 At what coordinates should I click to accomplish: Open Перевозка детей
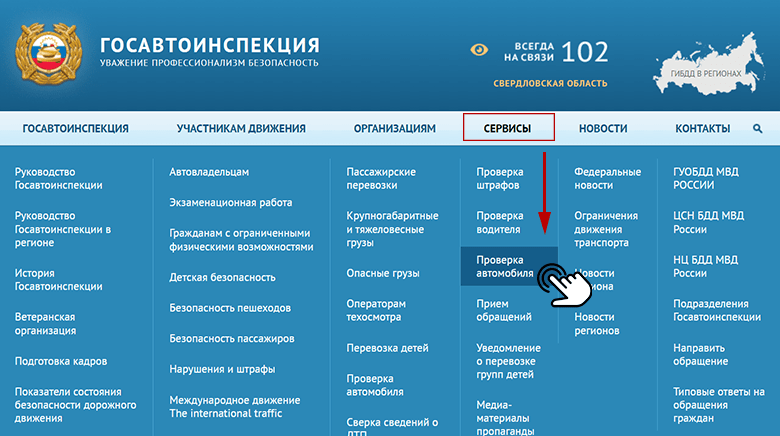click(x=388, y=348)
